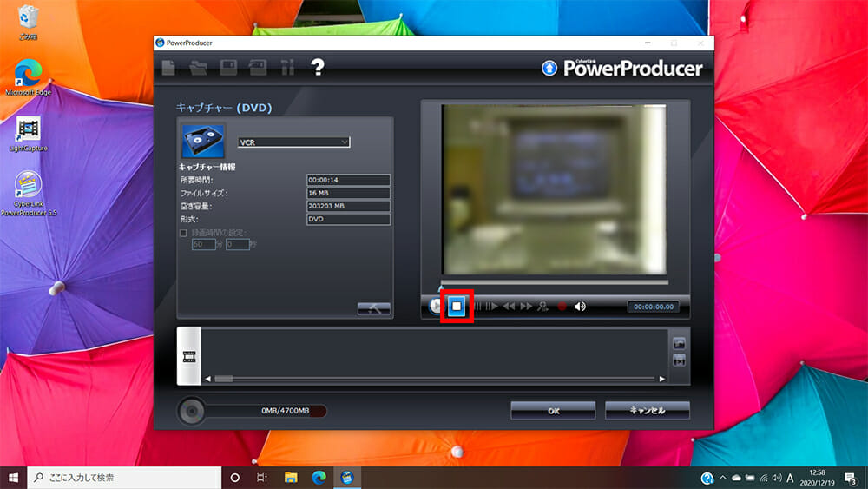
Task: Click the 形式 value DVD
Action: click(348, 219)
